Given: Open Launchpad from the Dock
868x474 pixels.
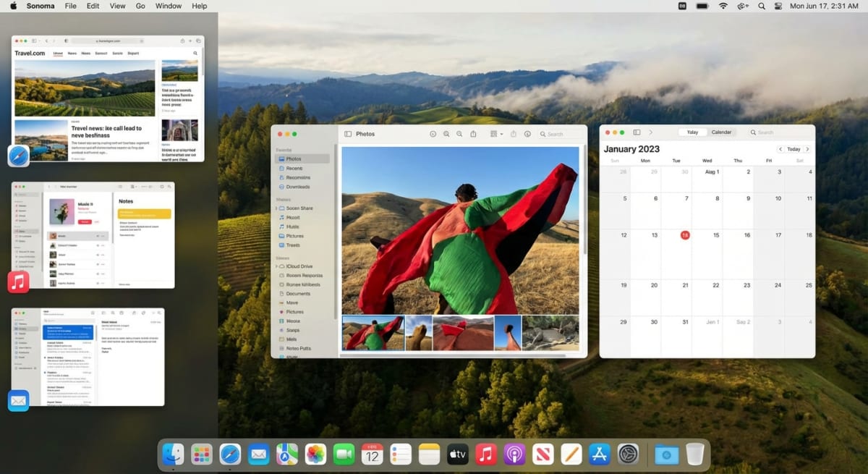Looking at the screenshot, I should pyautogui.click(x=201, y=454).
